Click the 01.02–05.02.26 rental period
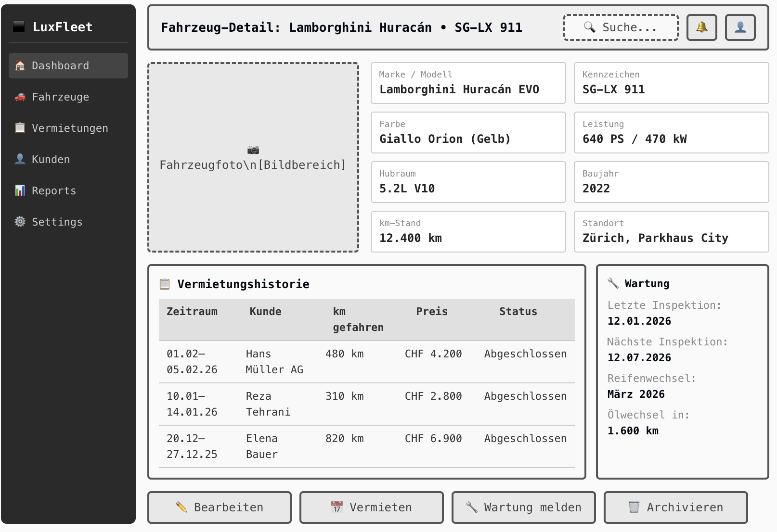 192,362
